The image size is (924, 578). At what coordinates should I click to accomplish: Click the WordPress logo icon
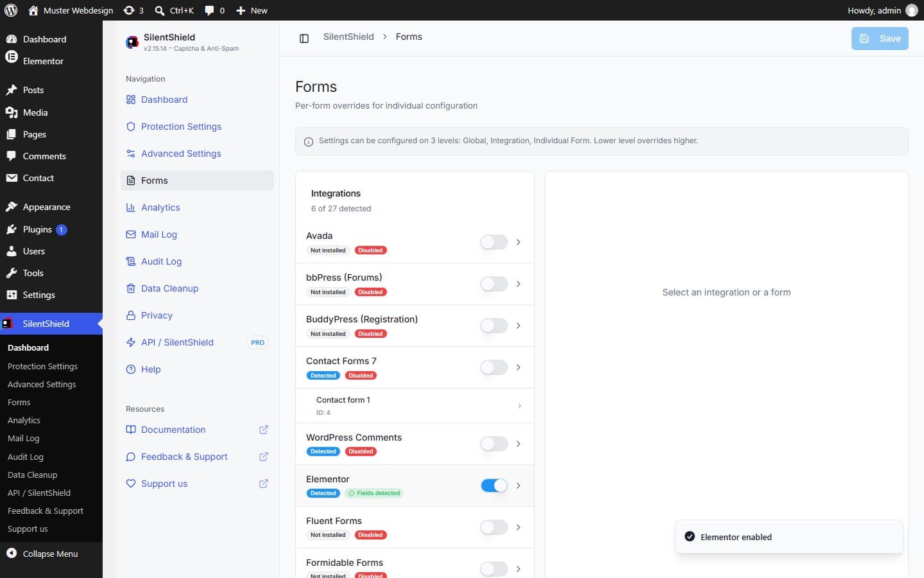pyautogui.click(x=11, y=10)
